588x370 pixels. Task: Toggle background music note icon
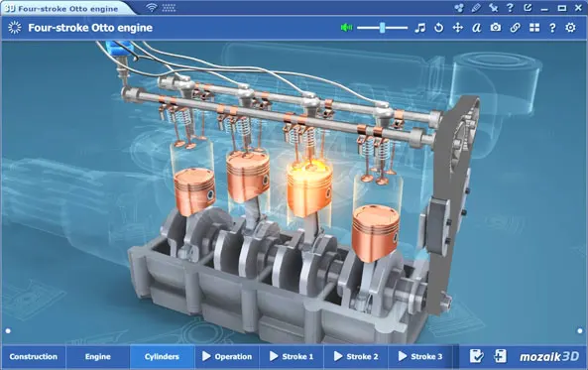[x=420, y=28]
